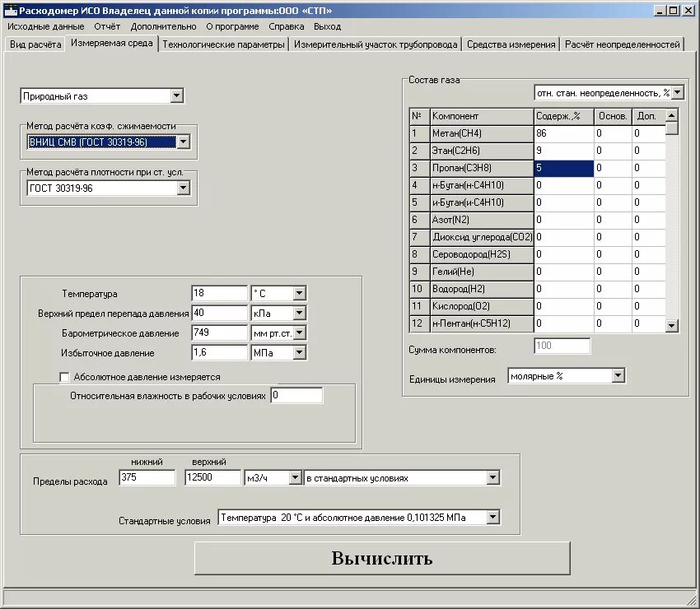The height and width of the screenshot is (609, 700).
Task: Select the Диоксид углерода(CO2) content cell
Action: click(564, 237)
